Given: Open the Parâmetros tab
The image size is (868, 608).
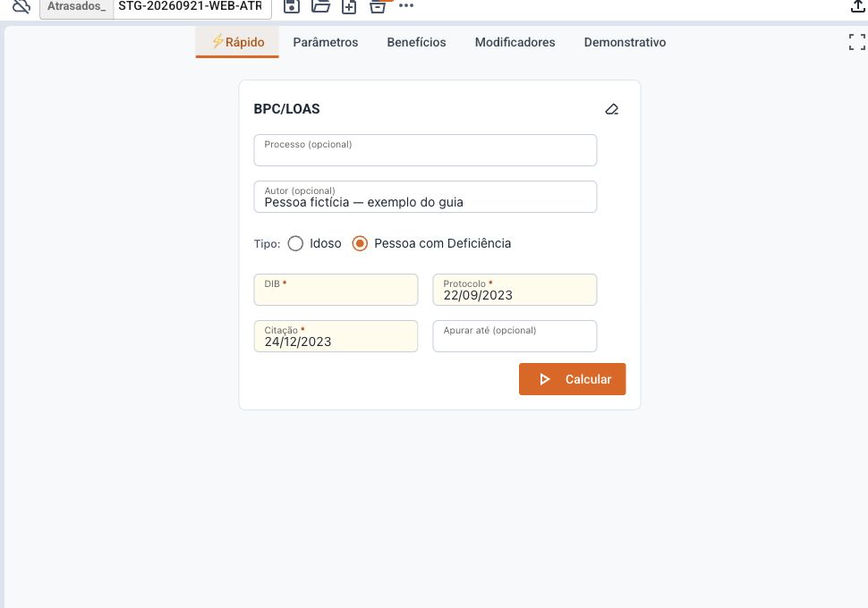Looking at the screenshot, I should click(x=326, y=42).
